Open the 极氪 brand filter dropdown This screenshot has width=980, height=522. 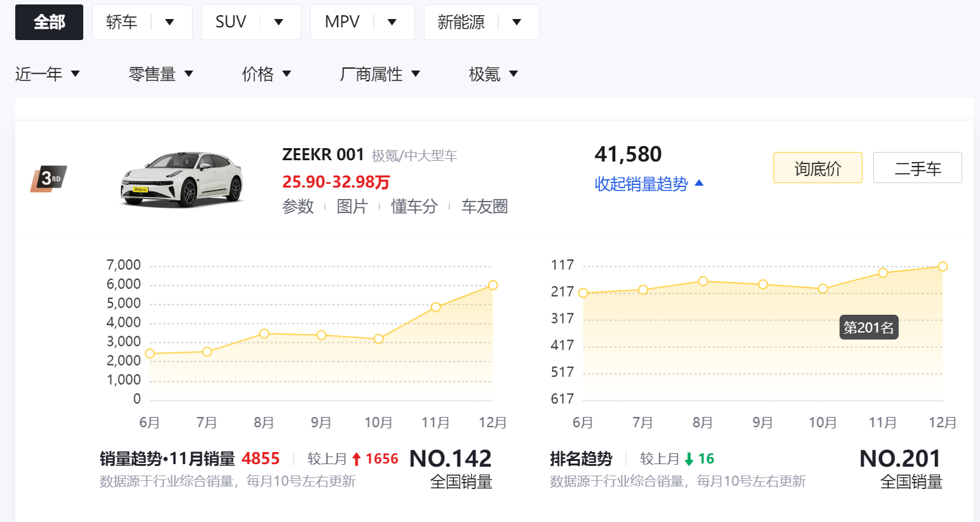[494, 74]
